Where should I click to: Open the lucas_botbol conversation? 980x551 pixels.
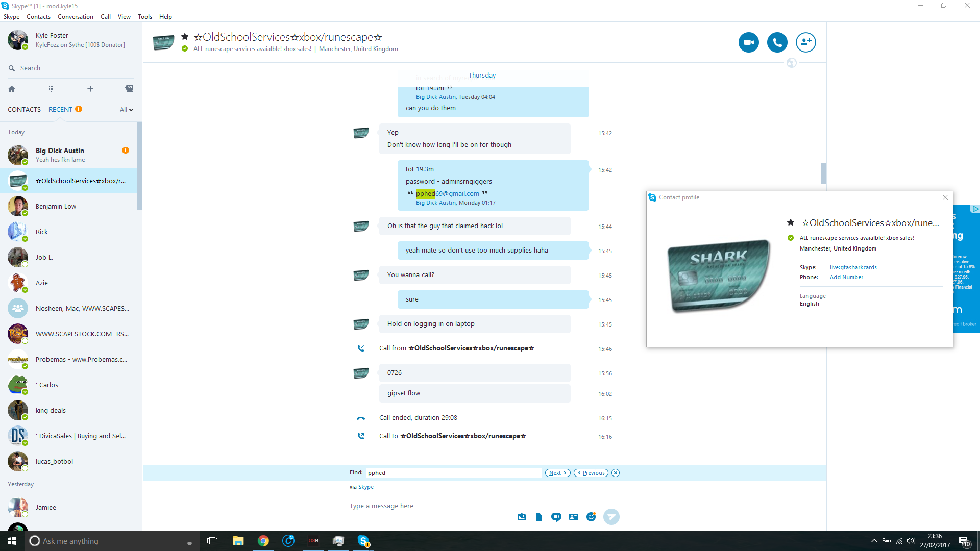pos(68,461)
